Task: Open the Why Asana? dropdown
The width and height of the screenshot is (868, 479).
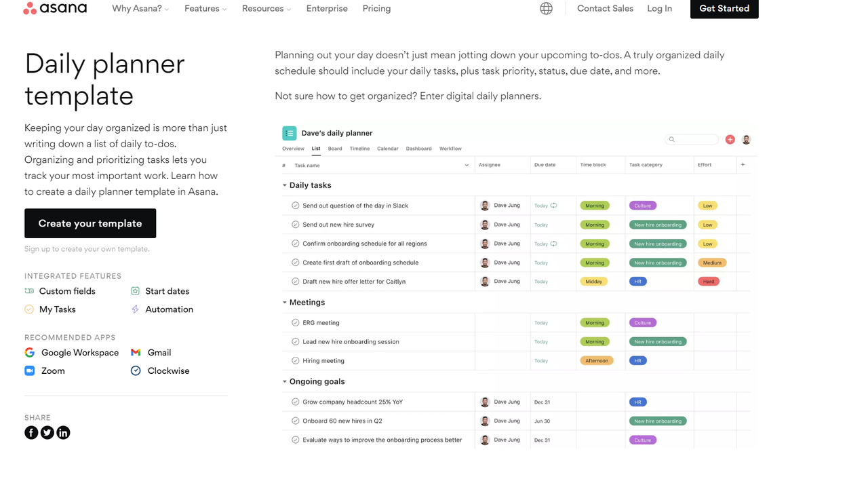Action: coord(140,9)
